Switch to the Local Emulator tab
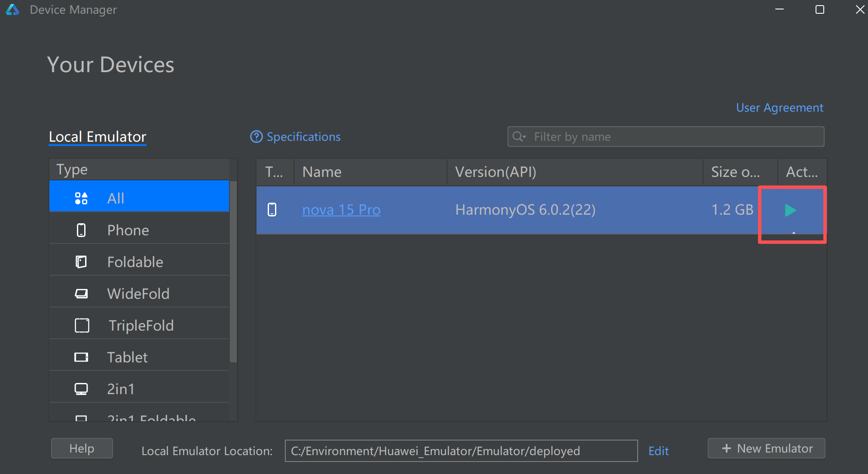Screen dimensions: 868x474 98,137
